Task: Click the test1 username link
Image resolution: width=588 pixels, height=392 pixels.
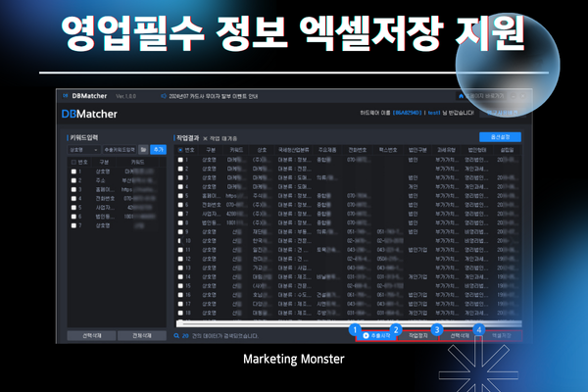Action: pos(434,113)
